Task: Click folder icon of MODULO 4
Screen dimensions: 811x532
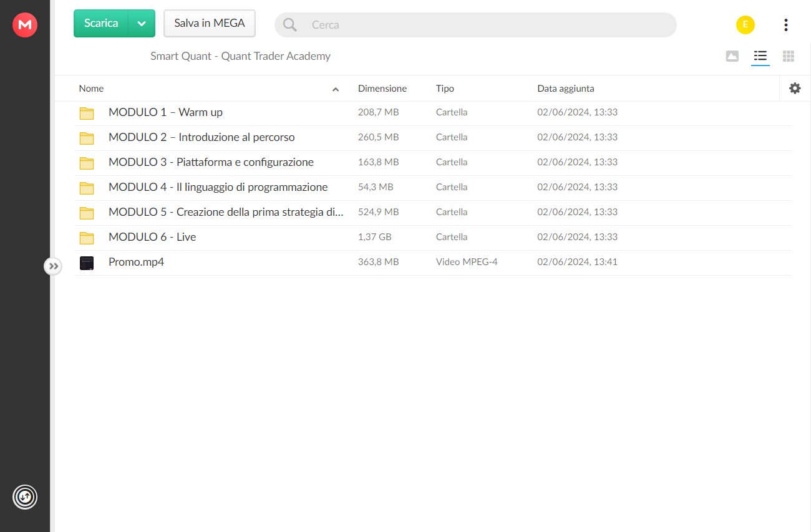Action: (87, 188)
